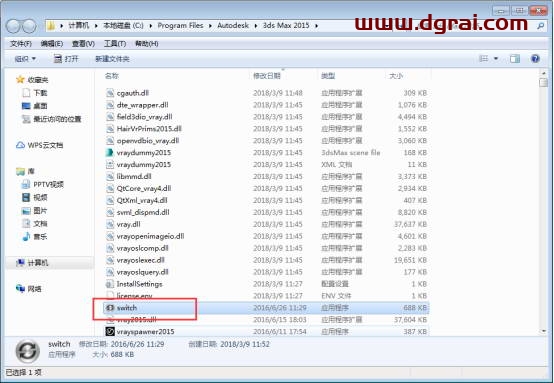Select 网络 in navigation pane
The height and width of the screenshot is (383, 554).
click(34, 289)
